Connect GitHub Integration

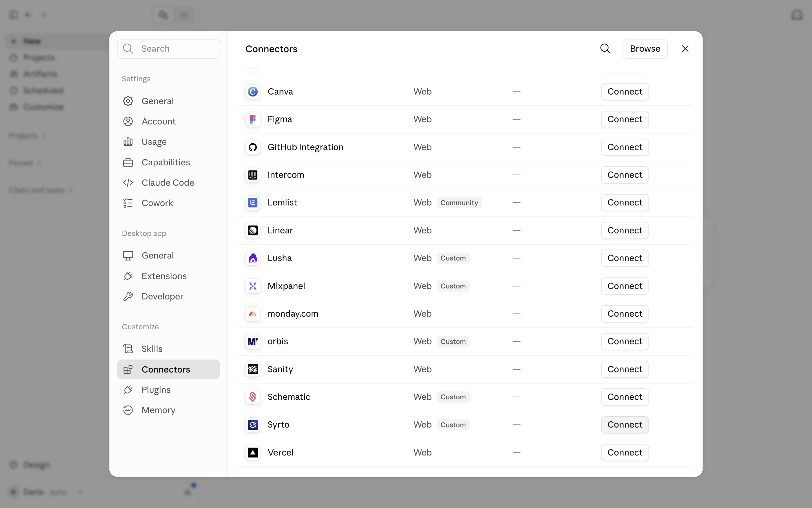pyautogui.click(x=625, y=147)
